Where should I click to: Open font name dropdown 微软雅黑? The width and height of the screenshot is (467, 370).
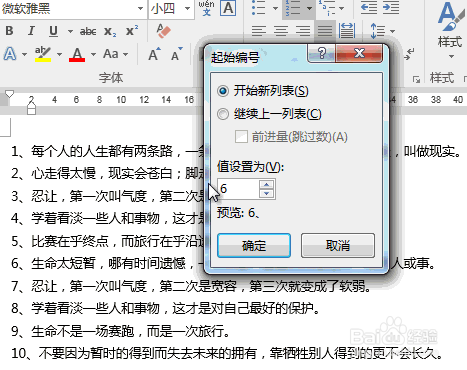coord(140,8)
